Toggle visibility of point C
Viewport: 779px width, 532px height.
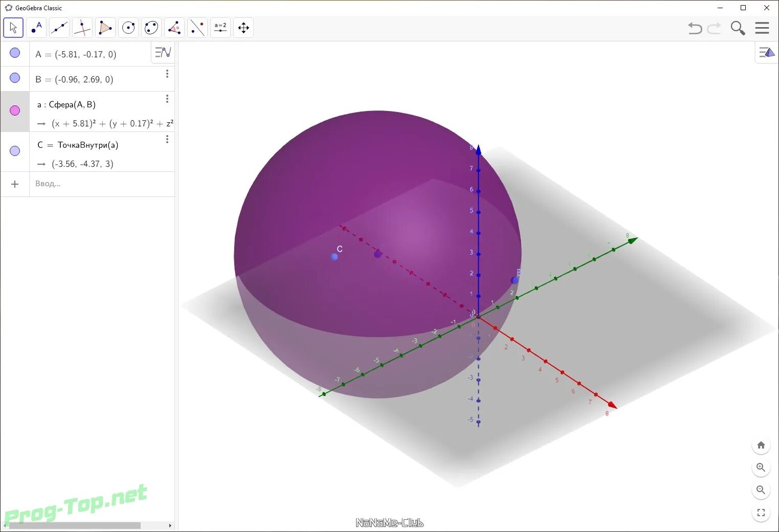click(x=15, y=151)
